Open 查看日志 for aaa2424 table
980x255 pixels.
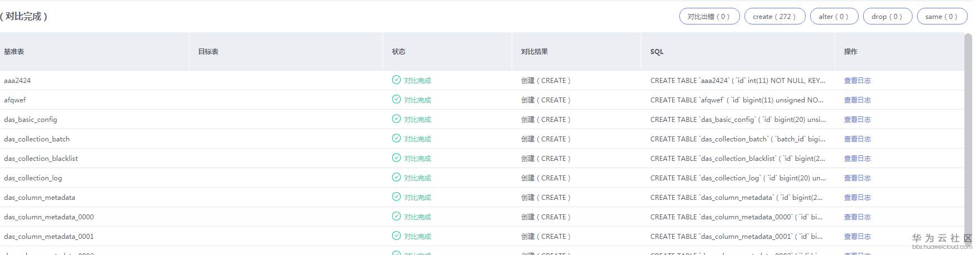pyautogui.click(x=857, y=81)
